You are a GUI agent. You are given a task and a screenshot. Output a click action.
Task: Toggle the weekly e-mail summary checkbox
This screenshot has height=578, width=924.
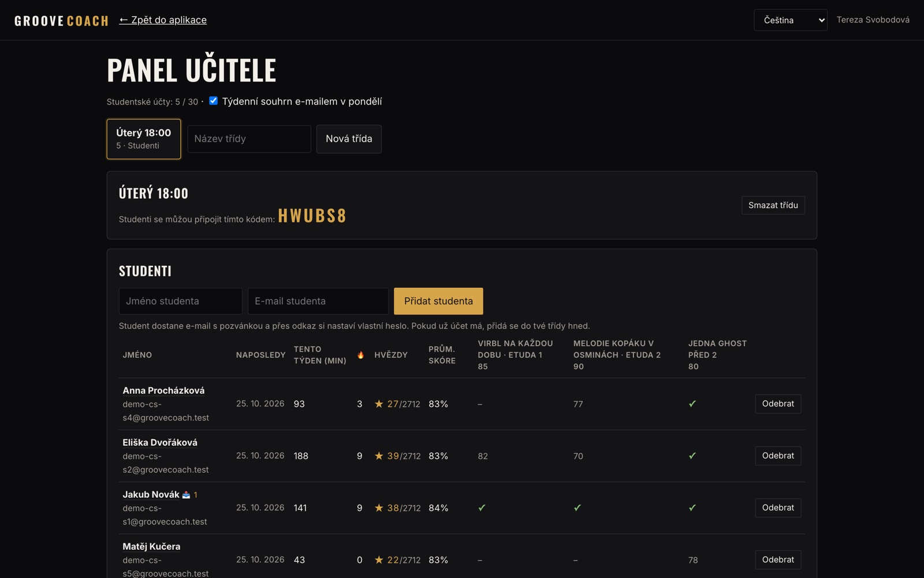pyautogui.click(x=213, y=101)
